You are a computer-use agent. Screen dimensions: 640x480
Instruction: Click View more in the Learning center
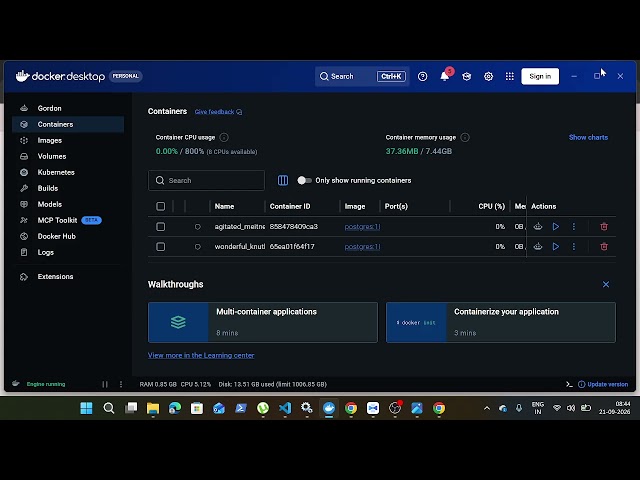pos(201,356)
